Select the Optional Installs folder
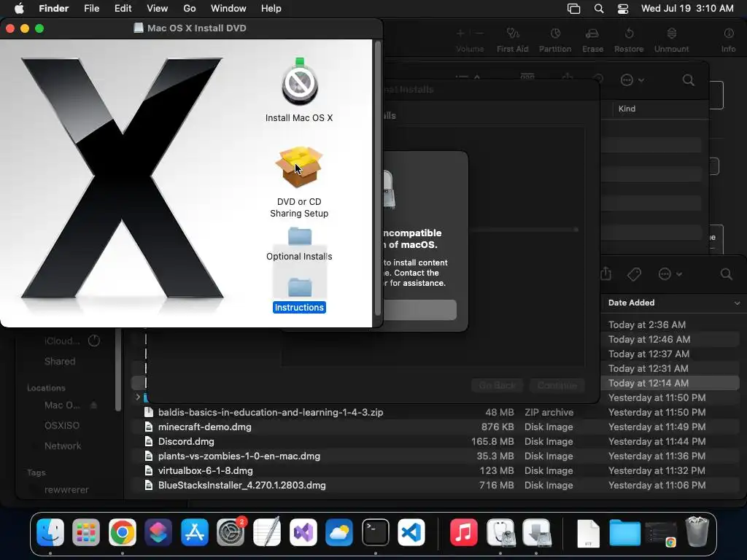747x560 pixels. click(299, 237)
